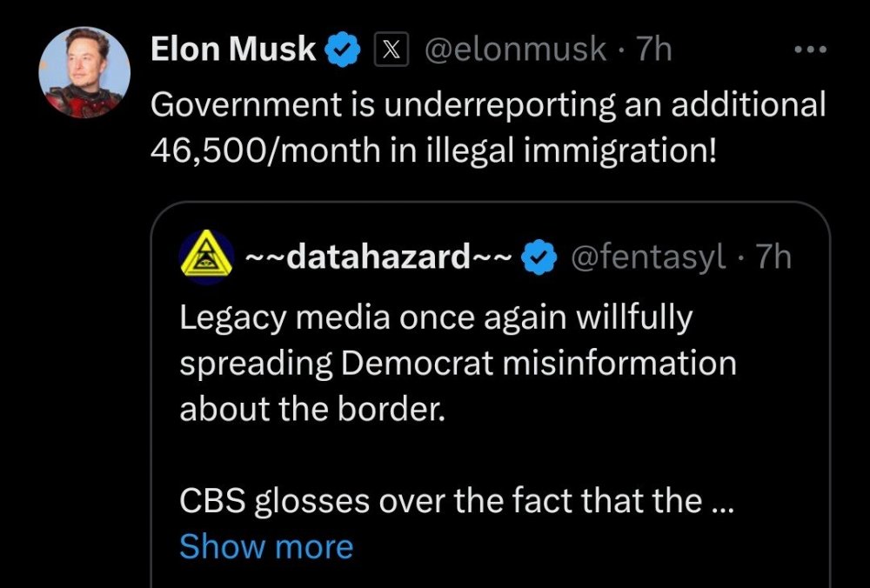Image resolution: width=870 pixels, height=588 pixels.
Task: Click the 'Legacy media once again' text
Action: tap(436, 317)
